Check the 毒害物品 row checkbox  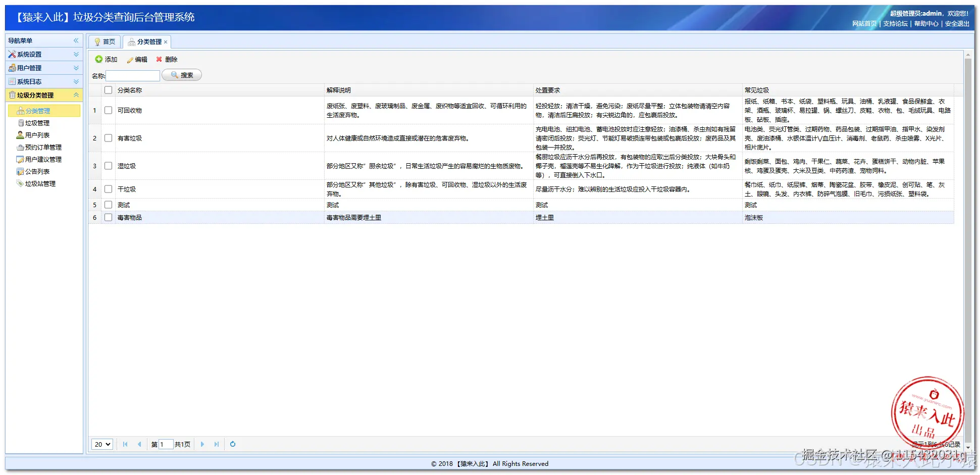tap(108, 217)
